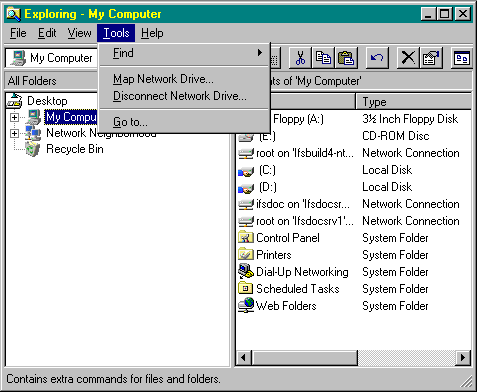Select the root on 'Ifsbuild4-nt' drive icon
The height and width of the screenshot is (392, 477).
coord(246,153)
